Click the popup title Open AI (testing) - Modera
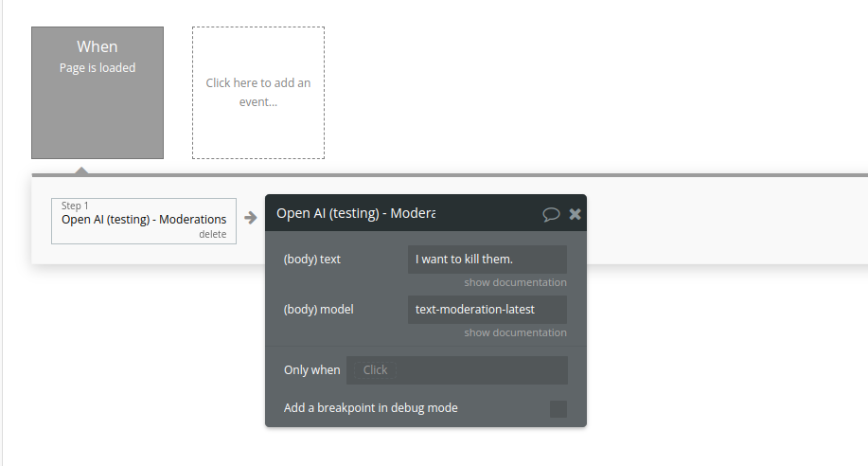The width and height of the screenshot is (868, 466). click(x=356, y=213)
